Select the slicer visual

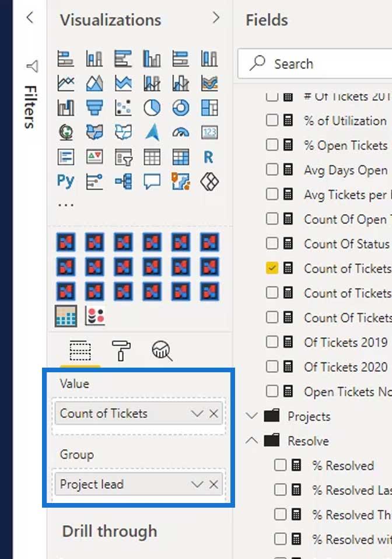click(123, 157)
